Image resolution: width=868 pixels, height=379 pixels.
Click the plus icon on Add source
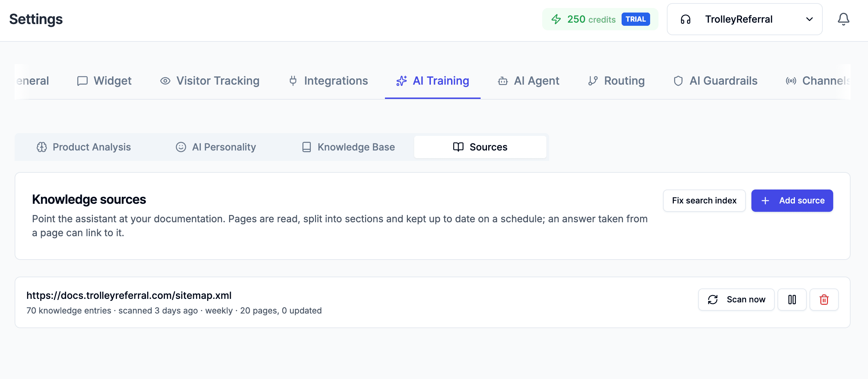click(x=765, y=201)
